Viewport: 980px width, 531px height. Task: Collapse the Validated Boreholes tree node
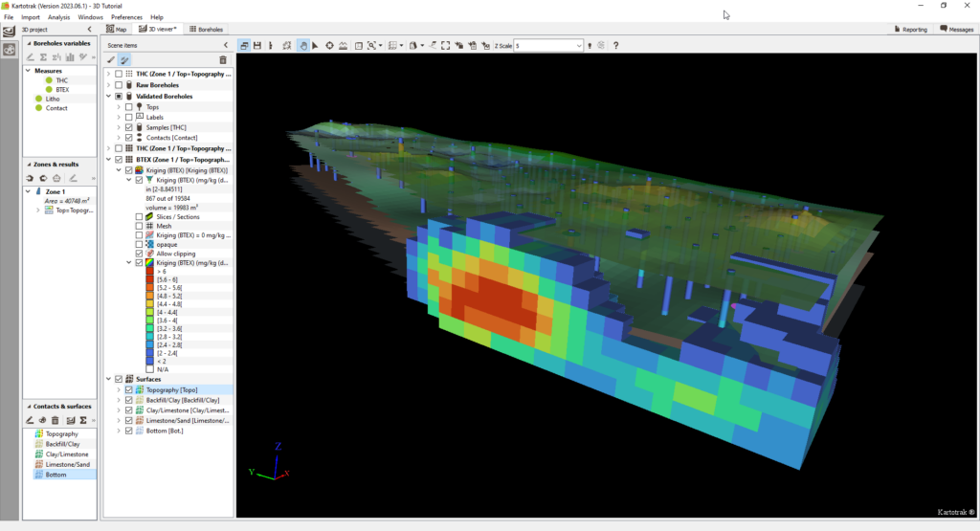[x=109, y=97]
